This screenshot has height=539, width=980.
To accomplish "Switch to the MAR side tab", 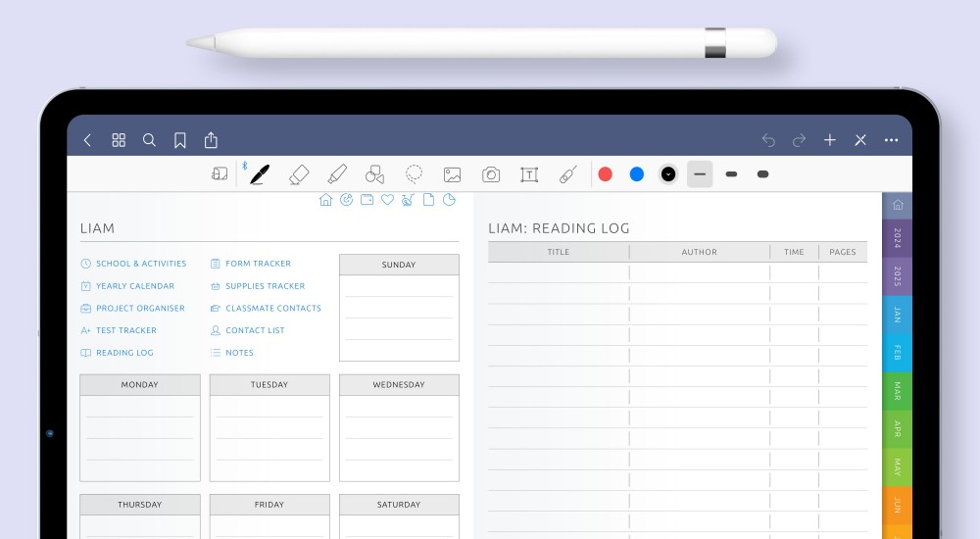I will 897,391.
